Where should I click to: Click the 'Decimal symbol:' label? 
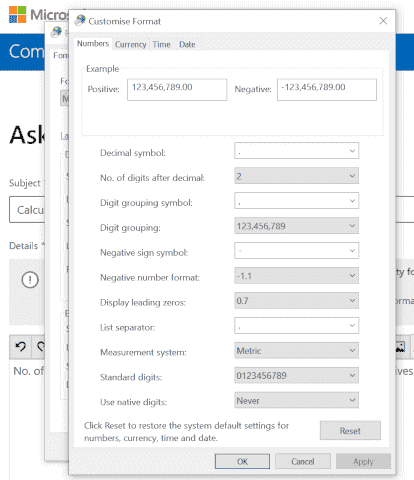pyautogui.click(x=133, y=153)
